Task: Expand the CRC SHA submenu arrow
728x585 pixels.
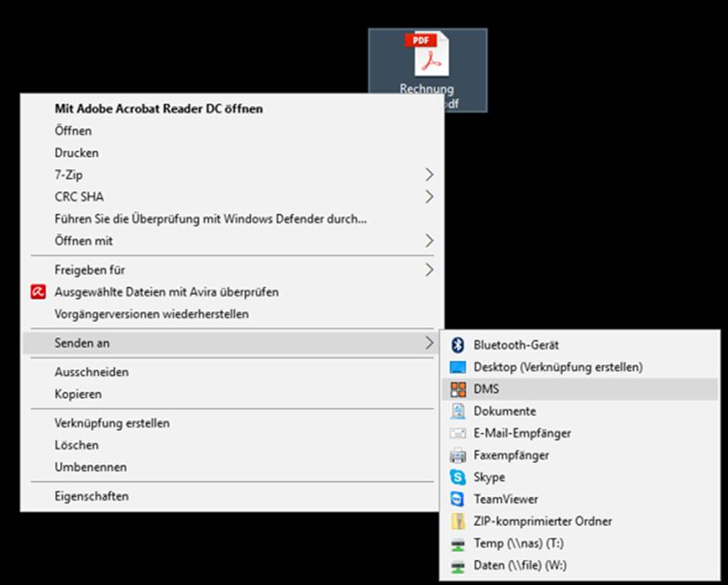Action: 429,197
